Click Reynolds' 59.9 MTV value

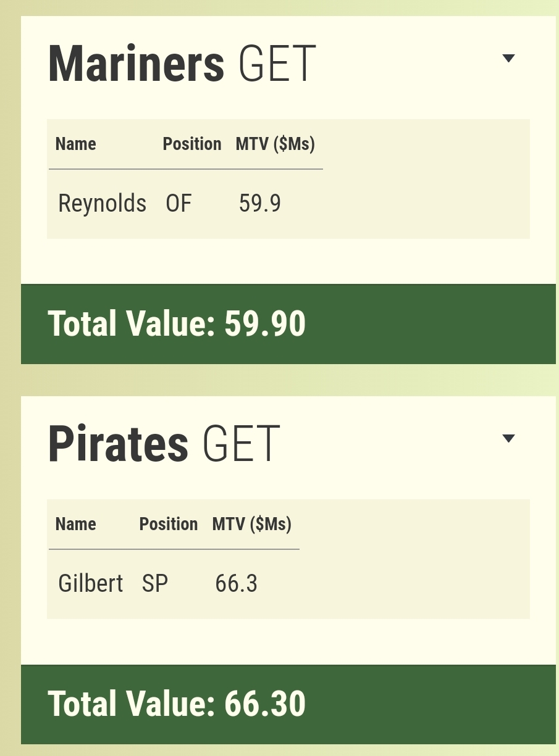[x=260, y=203]
